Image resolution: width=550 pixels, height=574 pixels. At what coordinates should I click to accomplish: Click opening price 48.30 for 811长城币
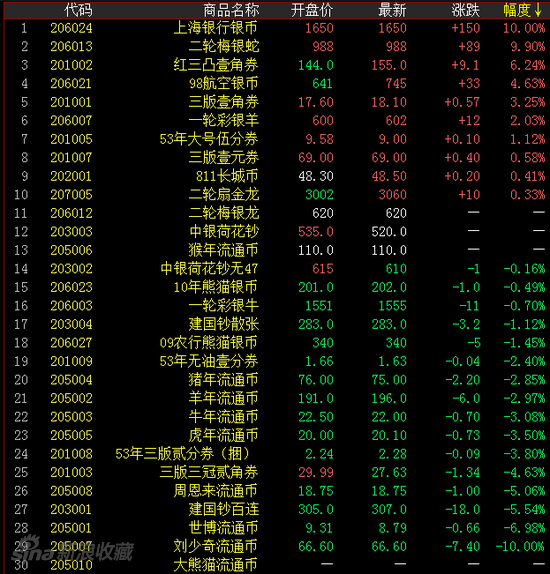[x=316, y=176]
